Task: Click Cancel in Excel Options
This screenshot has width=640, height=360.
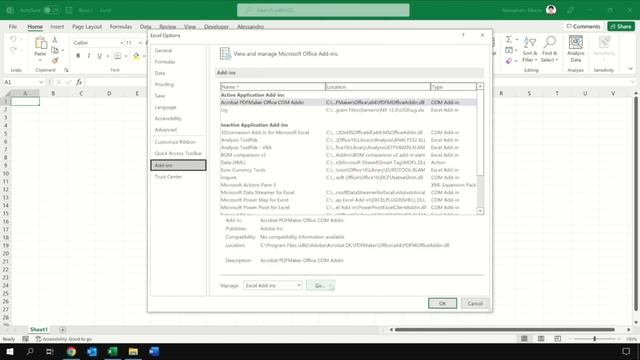Action: [475, 303]
